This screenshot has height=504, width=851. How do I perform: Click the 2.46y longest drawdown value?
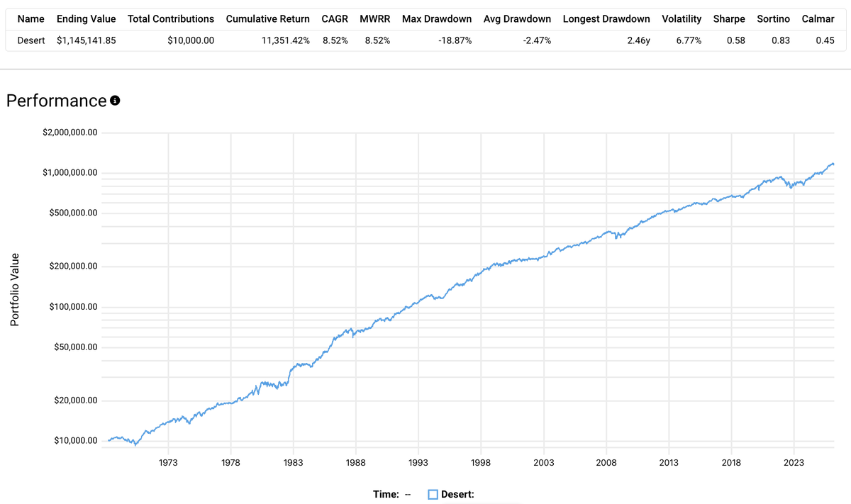[638, 40]
